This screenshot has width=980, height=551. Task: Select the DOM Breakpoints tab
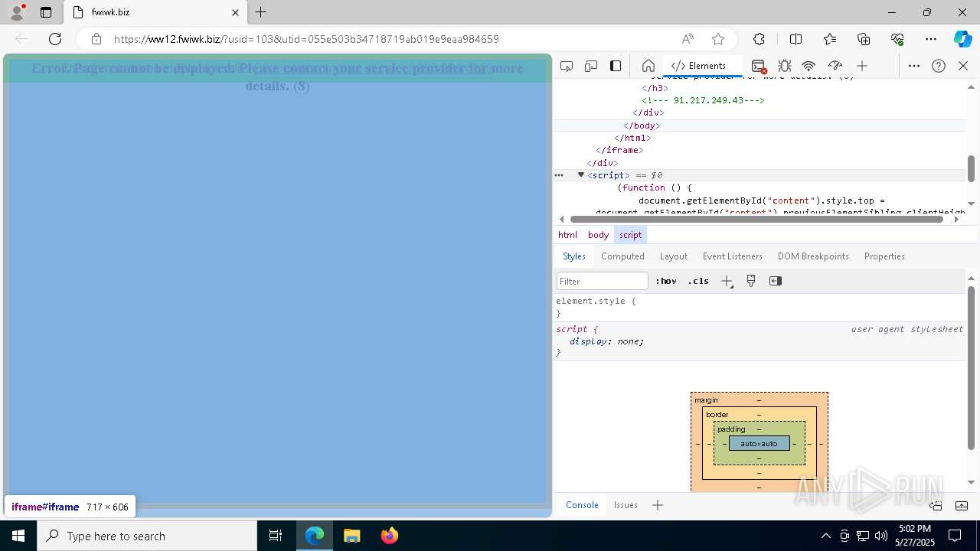pyautogui.click(x=813, y=256)
